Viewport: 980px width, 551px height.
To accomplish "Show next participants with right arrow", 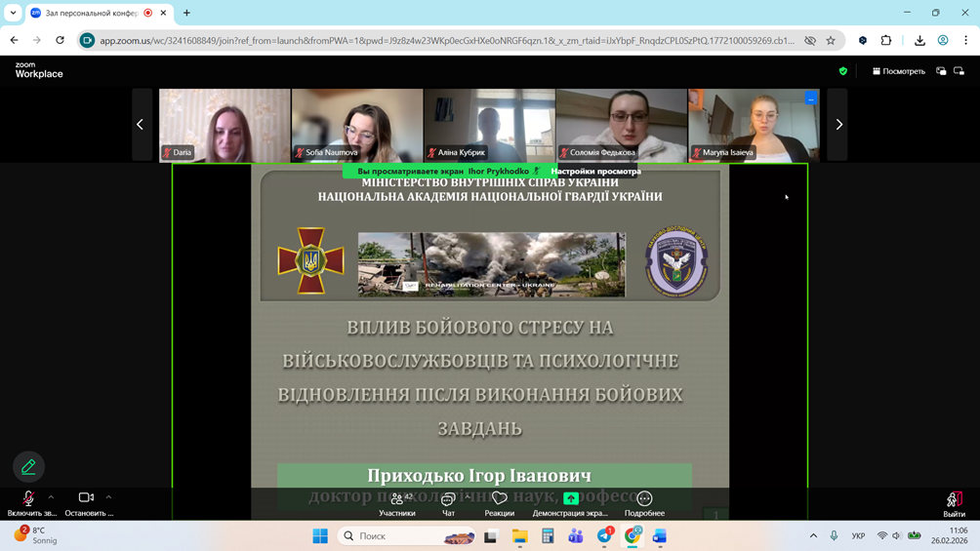I will (838, 125).
